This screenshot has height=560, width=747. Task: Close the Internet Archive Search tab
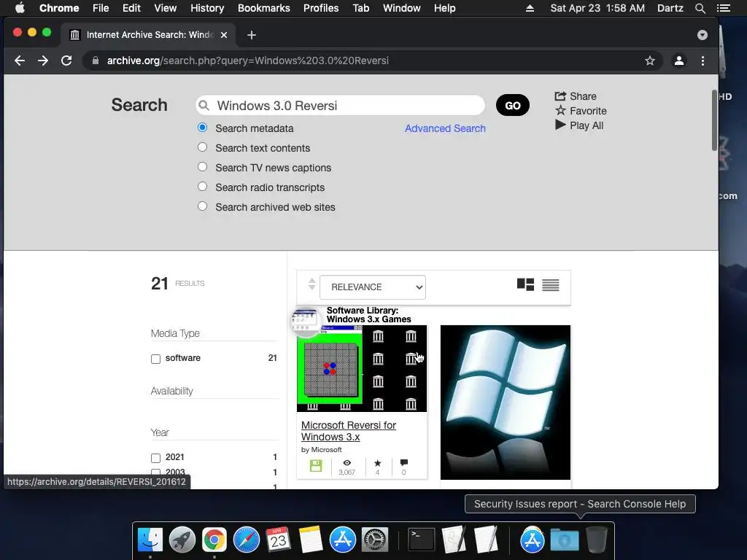pos(224,35)
